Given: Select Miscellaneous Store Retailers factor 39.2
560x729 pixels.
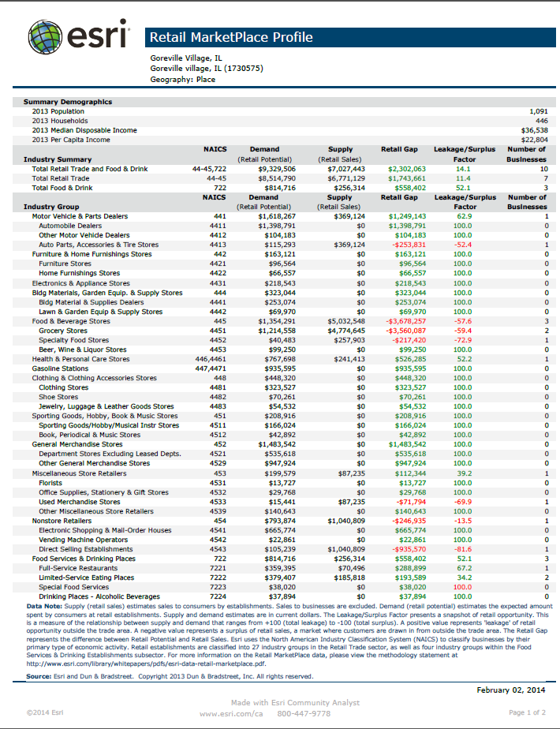Looking at the screenshot, I should click(465, 473).
